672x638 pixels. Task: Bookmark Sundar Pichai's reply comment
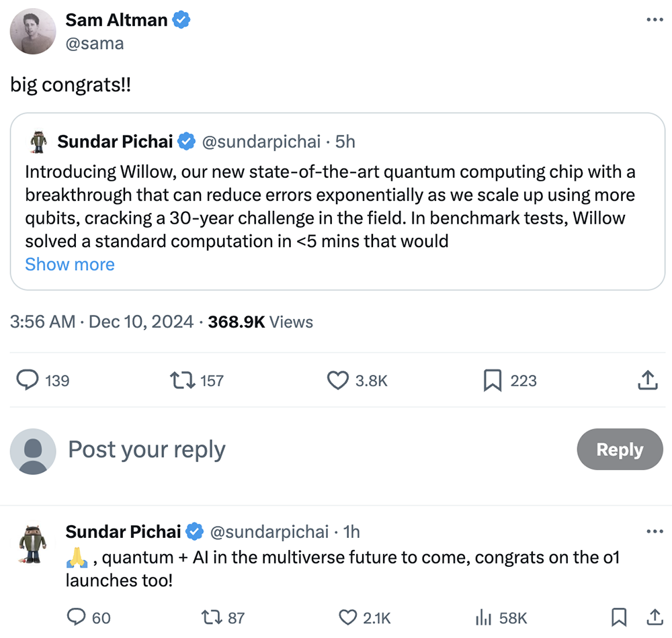point(619,617)
